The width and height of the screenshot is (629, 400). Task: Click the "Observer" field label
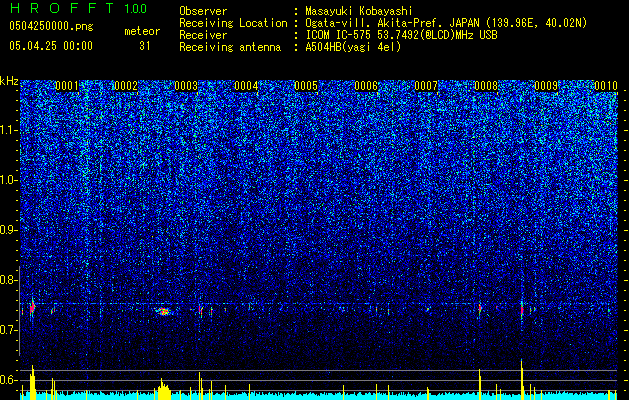tap(203, 11)
